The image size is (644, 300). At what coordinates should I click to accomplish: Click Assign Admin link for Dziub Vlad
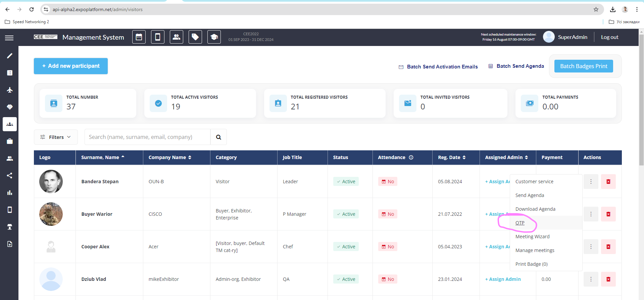click(503, 279)
